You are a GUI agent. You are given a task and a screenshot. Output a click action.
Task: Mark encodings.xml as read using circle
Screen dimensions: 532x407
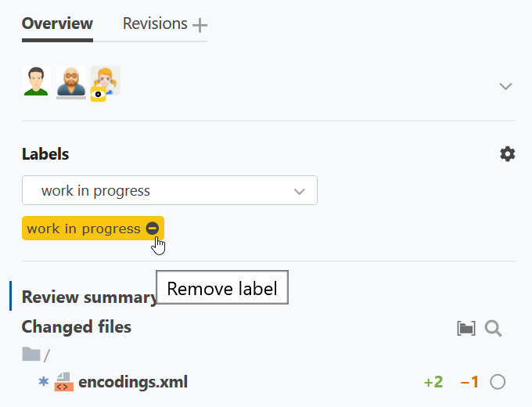pos(498,382)
